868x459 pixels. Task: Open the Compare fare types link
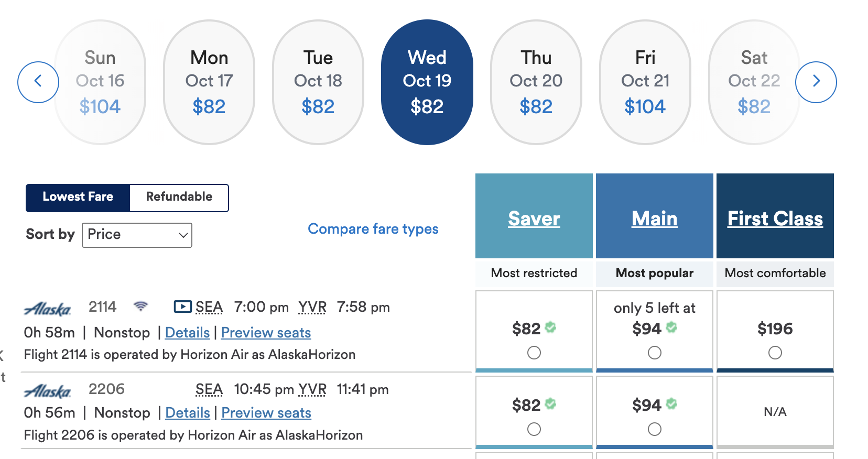pyautogui.click(x=373, y=229)
